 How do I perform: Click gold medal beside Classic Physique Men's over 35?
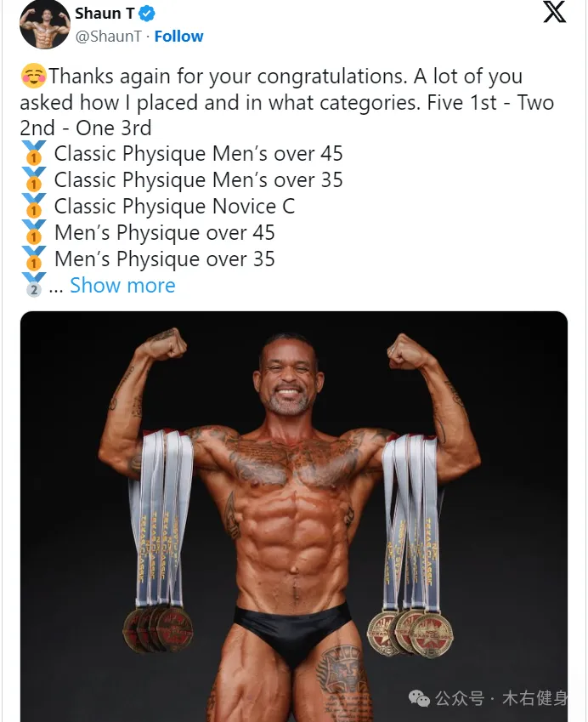click(34, 179)
